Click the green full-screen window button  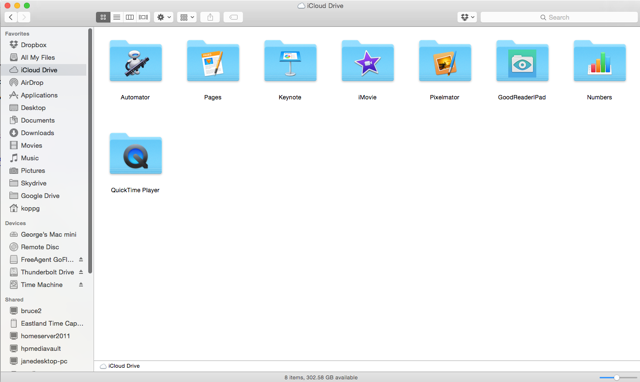click(x=27, y=5)
